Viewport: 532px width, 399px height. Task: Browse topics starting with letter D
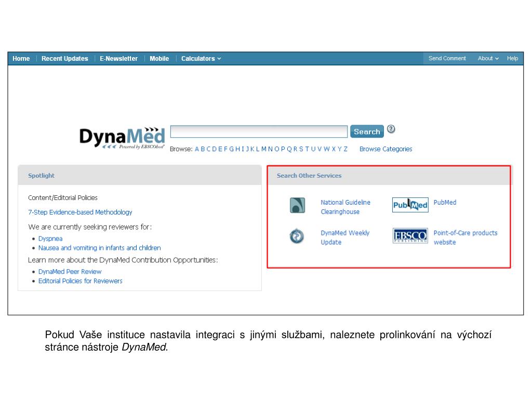[x=215, y=149]
